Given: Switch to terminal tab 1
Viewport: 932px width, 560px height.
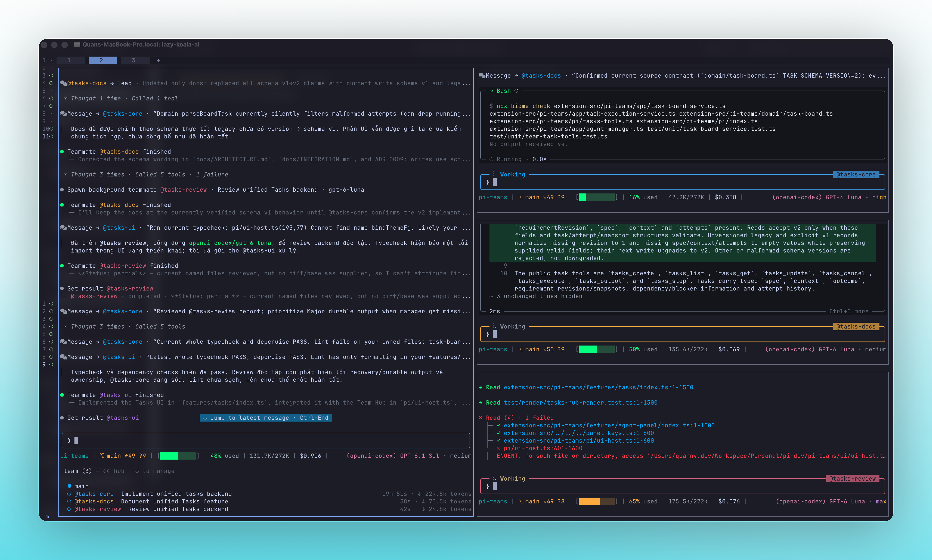Looking at the screenshot, I should 70,60.
